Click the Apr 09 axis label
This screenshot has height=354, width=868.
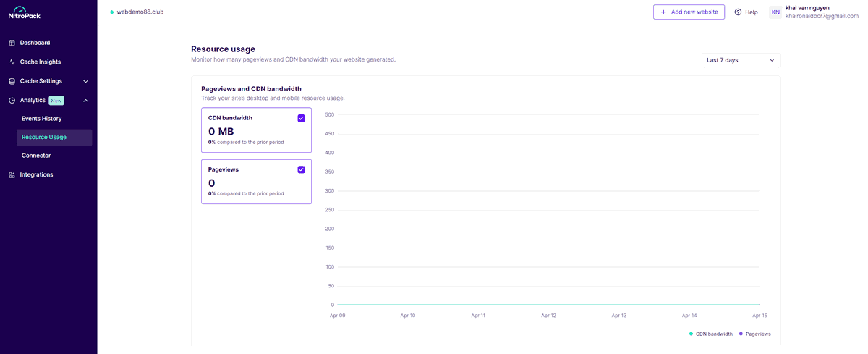pyautogui.click(x=337, y=316)
